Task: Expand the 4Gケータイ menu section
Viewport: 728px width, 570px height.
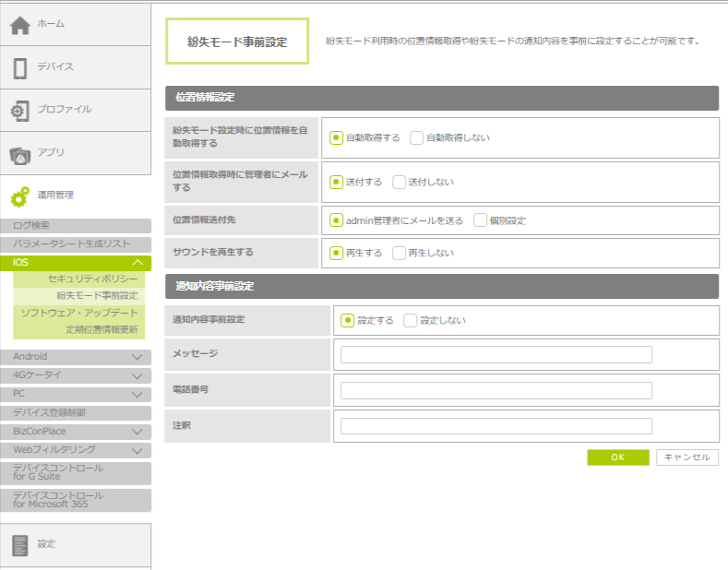Action: tap(137, 375)
